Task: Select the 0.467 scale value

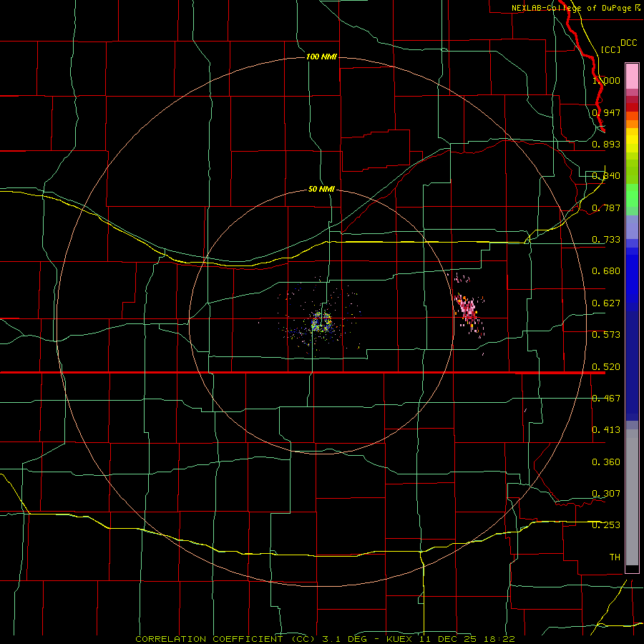Action: (x=606, y=399)
